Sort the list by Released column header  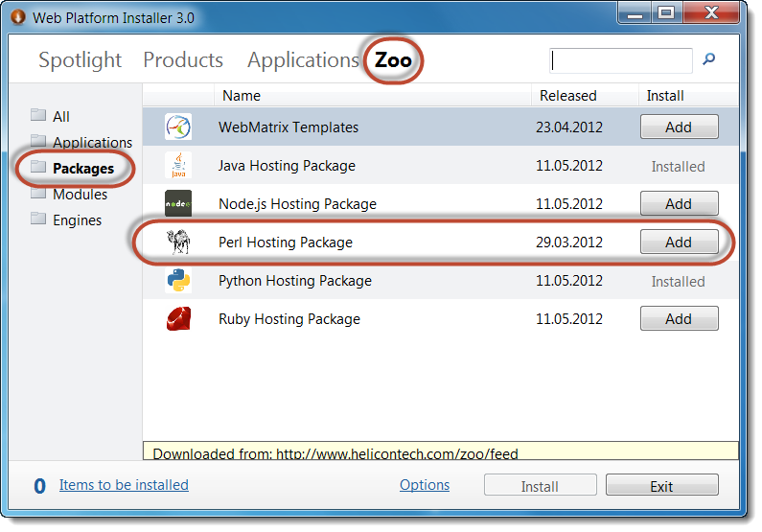coord(567,96)
